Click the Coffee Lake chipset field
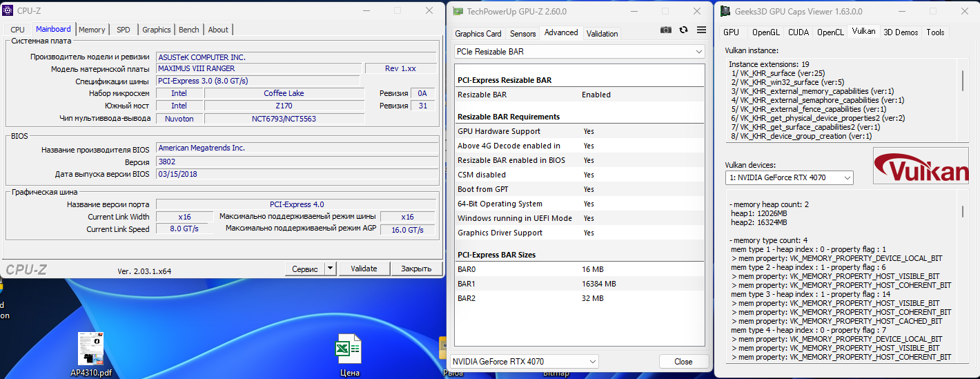This screenshot has height=379, width=980. pyautogui.click(x=284, y=93)
